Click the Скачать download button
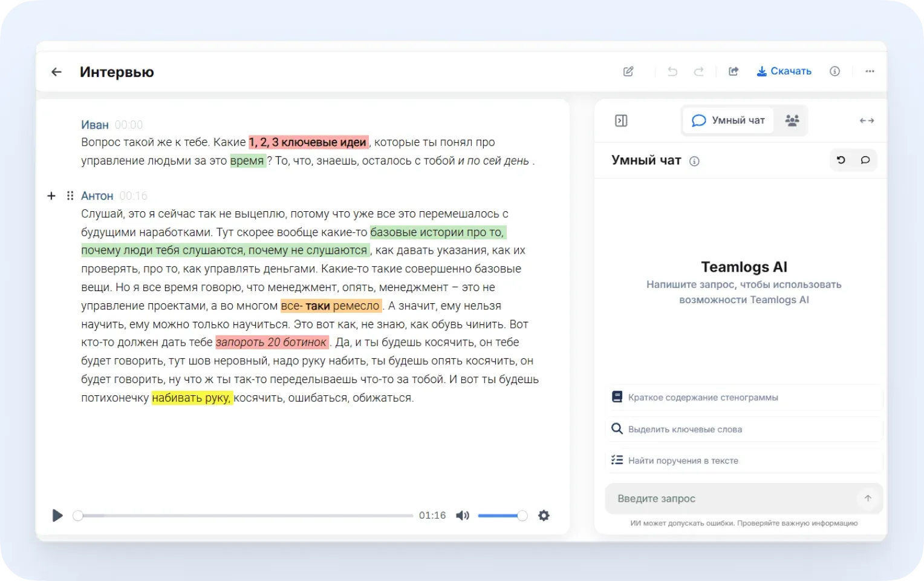The image size is (924, 581). (x=784, y=71)
